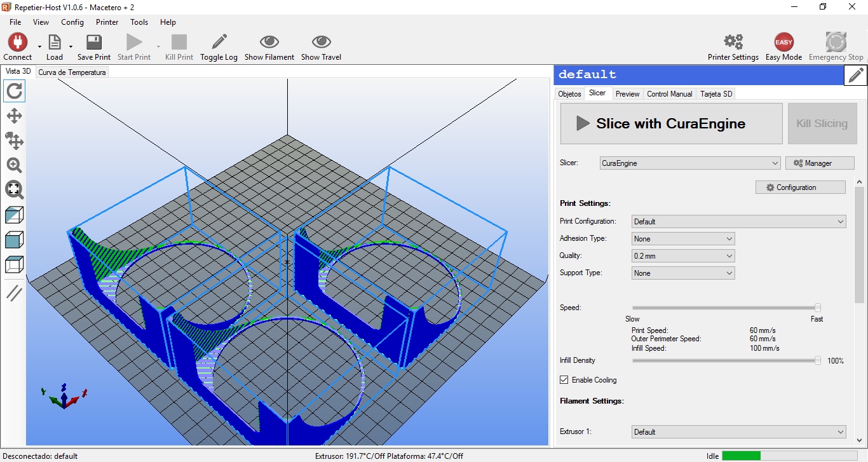This screenshot has height=462, width=868.
Task: Click the Configuration button
Action: [800, 187]
